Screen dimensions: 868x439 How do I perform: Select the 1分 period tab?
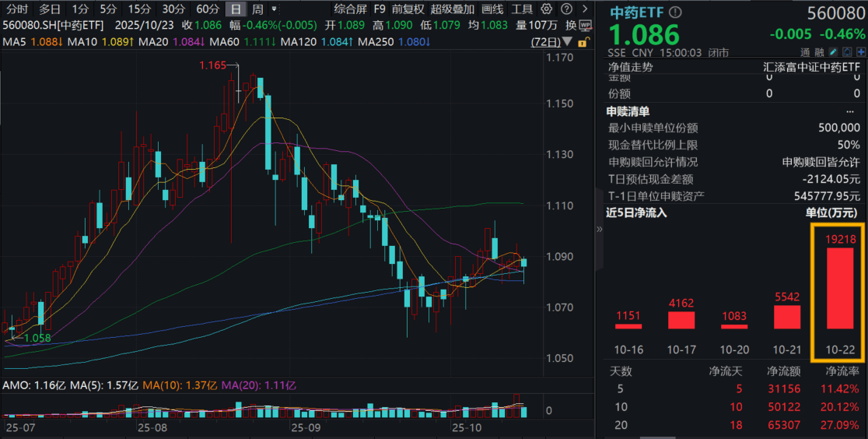click(80, 9)
